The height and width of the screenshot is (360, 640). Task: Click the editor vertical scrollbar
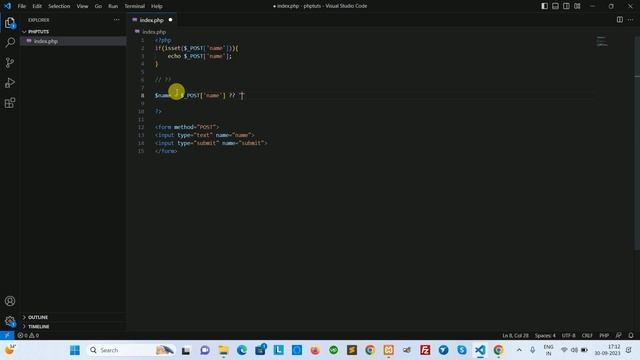click(637, 143)
